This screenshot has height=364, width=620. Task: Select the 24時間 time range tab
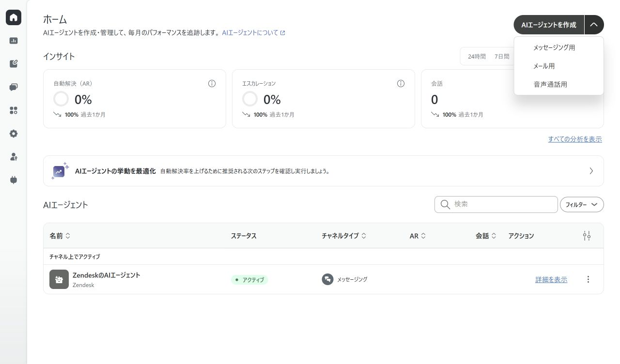tap(477, 57)
